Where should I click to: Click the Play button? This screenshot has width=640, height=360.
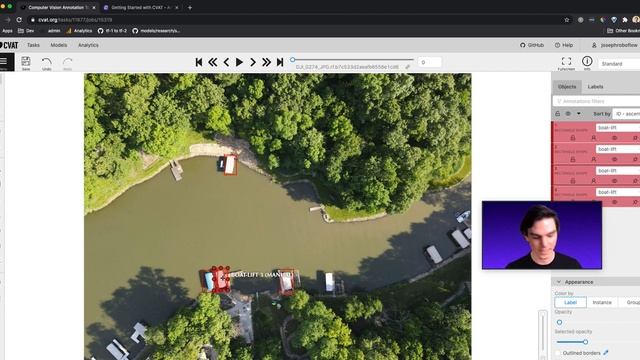(x=240, y=62)
